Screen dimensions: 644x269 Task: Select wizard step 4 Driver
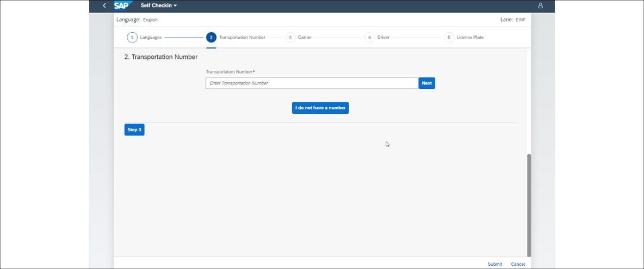pos(377,38)
